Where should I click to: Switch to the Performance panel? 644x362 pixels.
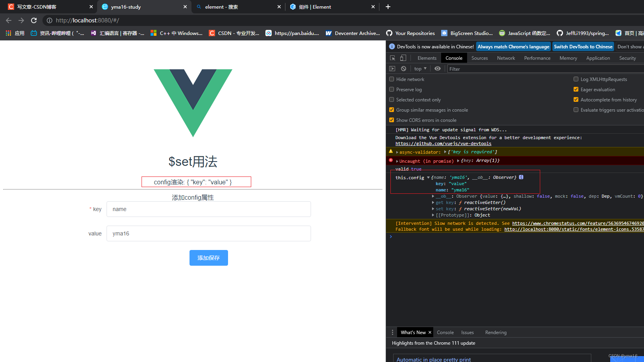pos(537,58)
